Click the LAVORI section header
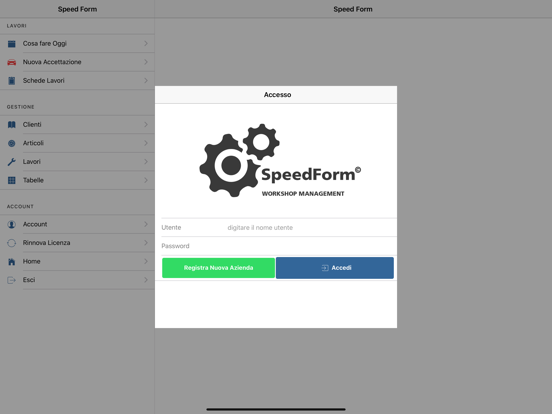 tap(17, 26)
